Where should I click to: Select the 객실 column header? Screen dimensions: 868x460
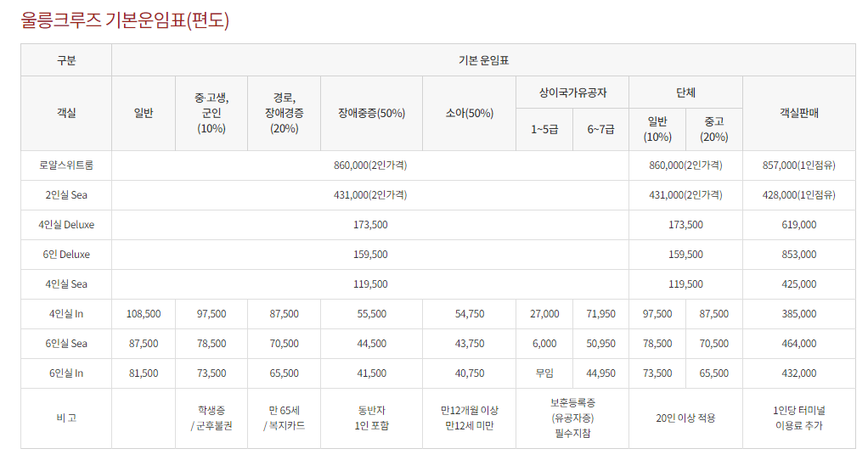(x=66, y=113)
